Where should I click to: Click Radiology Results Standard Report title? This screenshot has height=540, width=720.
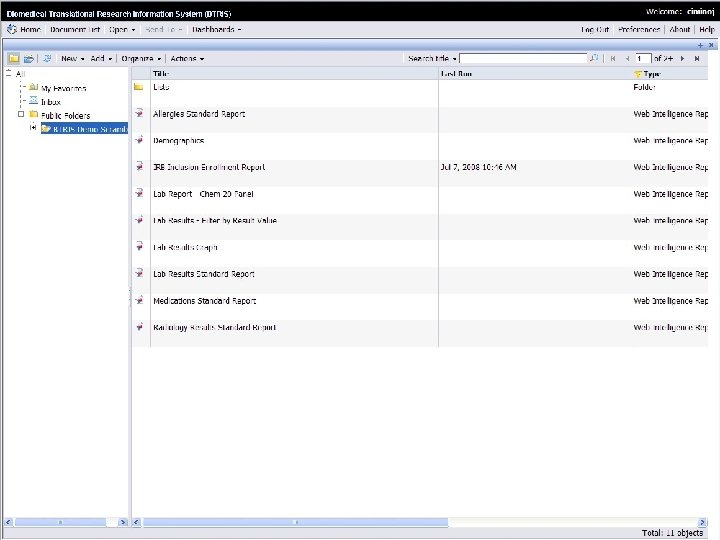(214, 327)
